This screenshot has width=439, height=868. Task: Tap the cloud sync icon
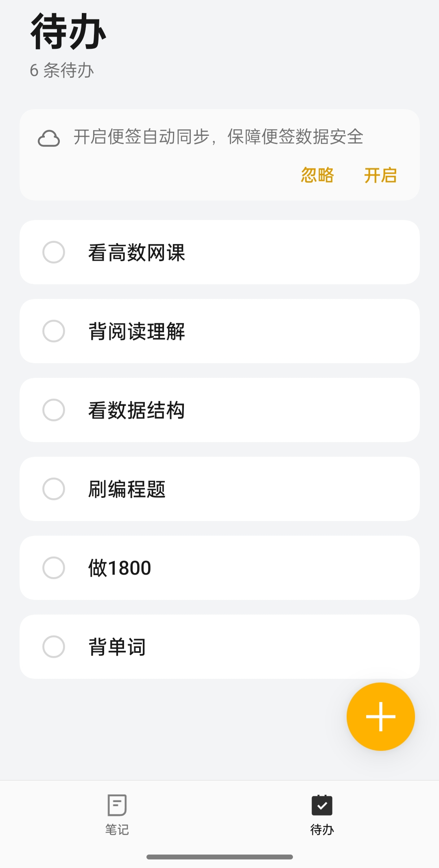pyautogui.click(x=49, y=138)
